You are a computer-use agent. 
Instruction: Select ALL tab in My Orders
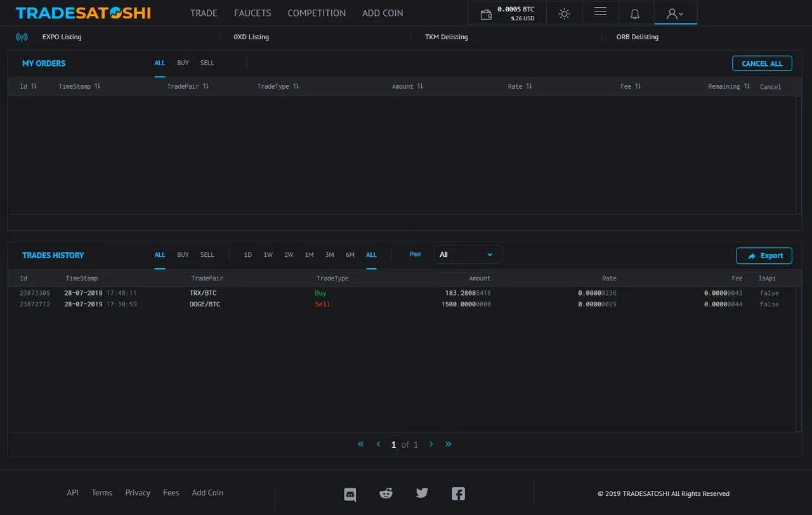[x=160, y=63]
